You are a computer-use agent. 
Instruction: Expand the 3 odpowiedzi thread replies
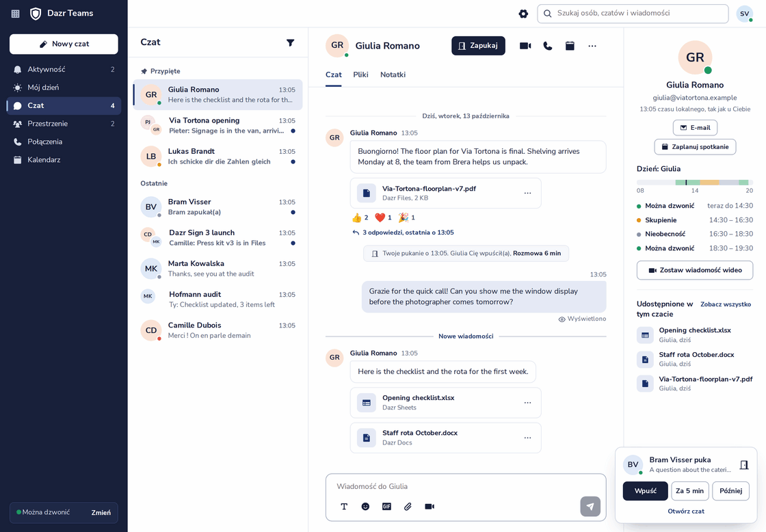pyautogui.click(x=403, y=232)
